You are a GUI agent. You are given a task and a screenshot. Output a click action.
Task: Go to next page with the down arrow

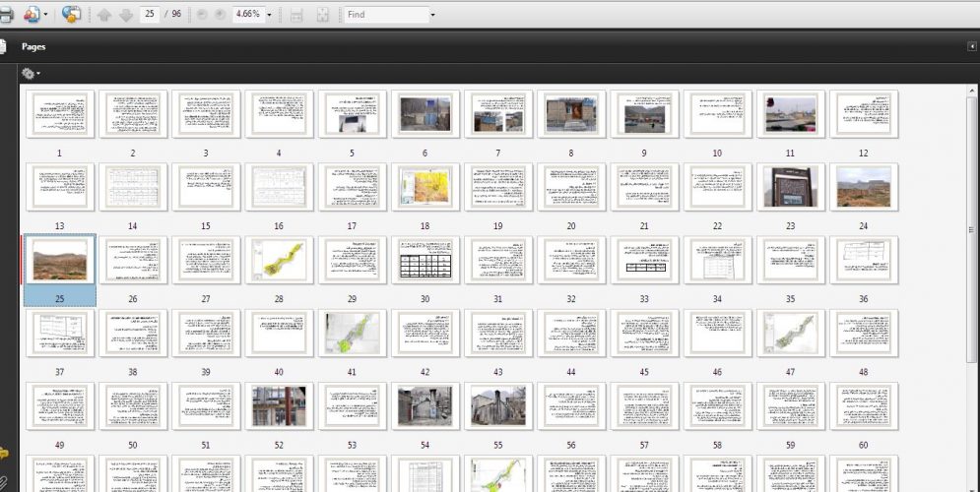point(126,15)
